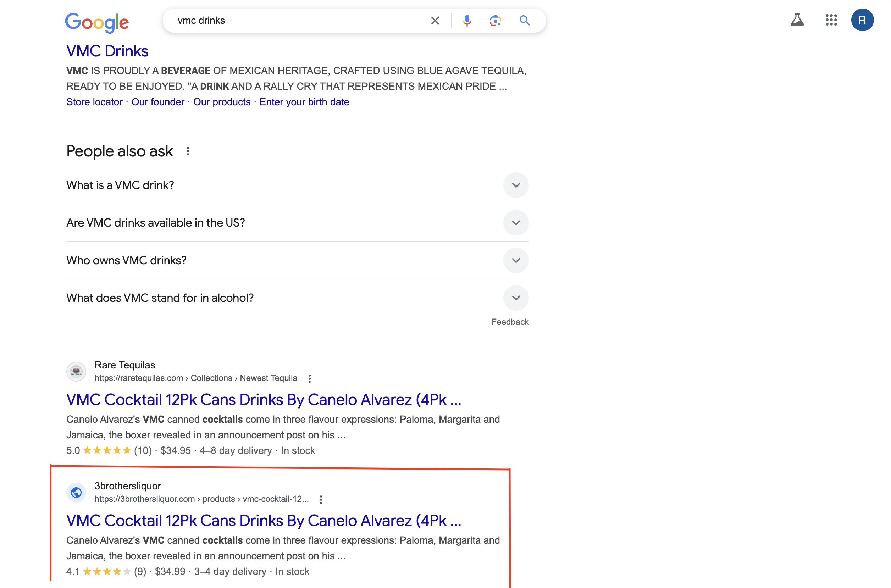The width and height of the screenshot is (891, 588).
Task: Expand "What is a VMC drink?"
Action: (516, 185)
